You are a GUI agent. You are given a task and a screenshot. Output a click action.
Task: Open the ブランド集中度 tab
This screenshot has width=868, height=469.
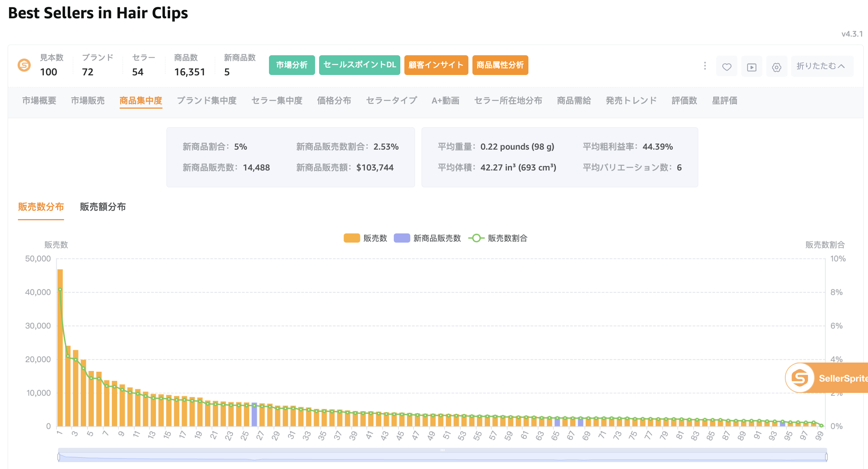(207, 101)
